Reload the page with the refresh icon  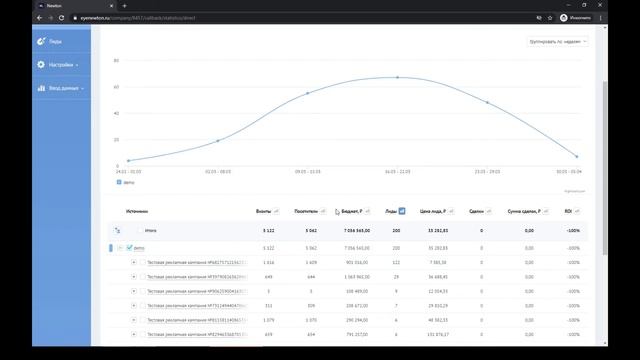tap(62, 18)
